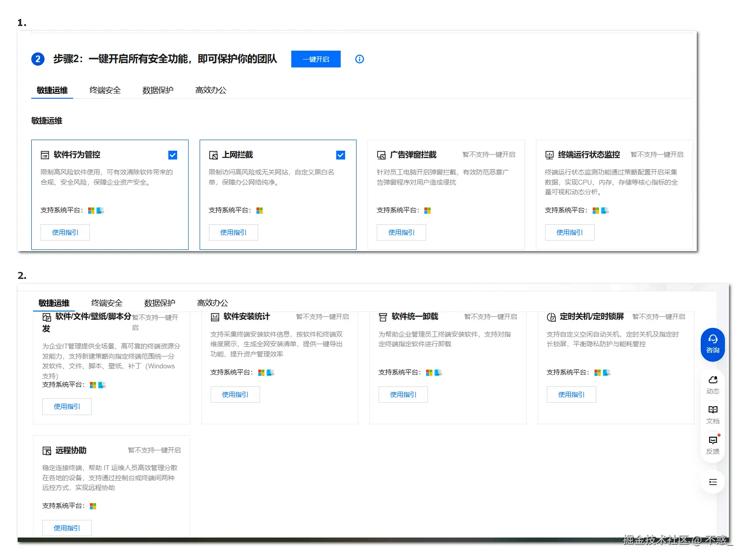747x560 pixels.
Task: Open 使用指引 for 软件统一卸载
Action: [x=403, y=394]
